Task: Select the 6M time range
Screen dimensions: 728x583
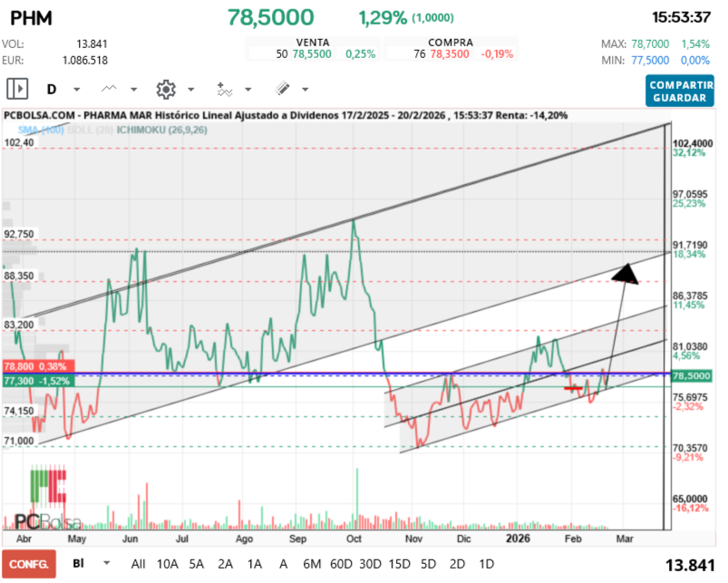Action: point(312,564)
